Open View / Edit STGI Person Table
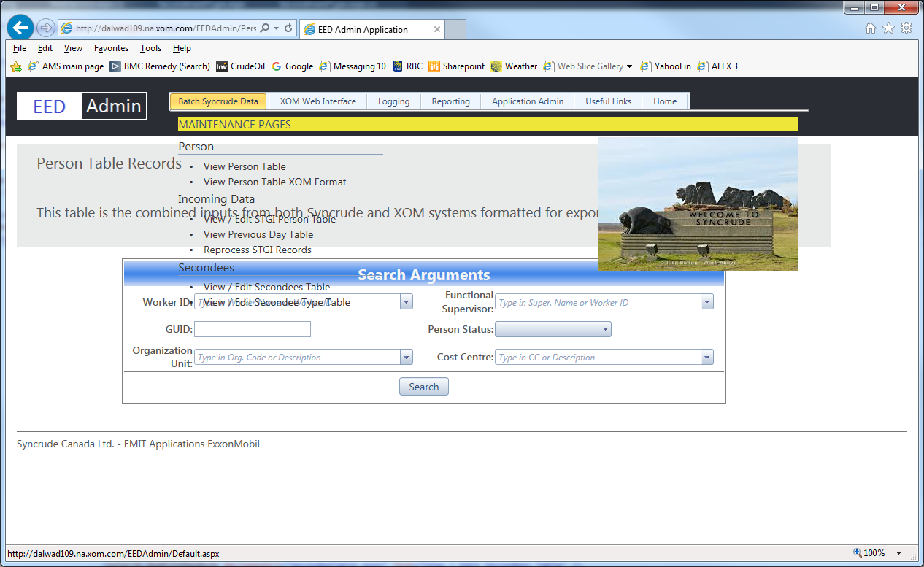 coord(269,219)
